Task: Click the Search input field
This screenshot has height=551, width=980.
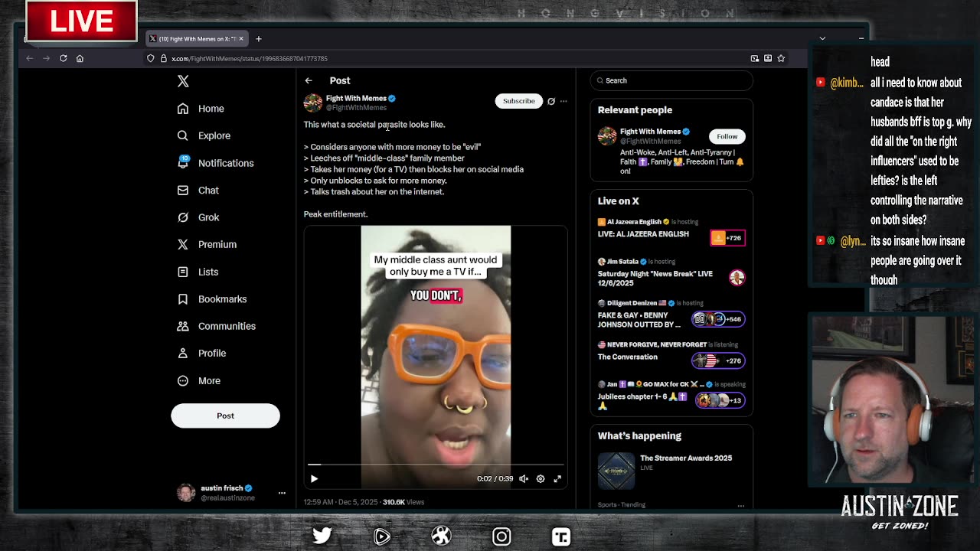Action: pyautogui.click(x=671, y=80)
